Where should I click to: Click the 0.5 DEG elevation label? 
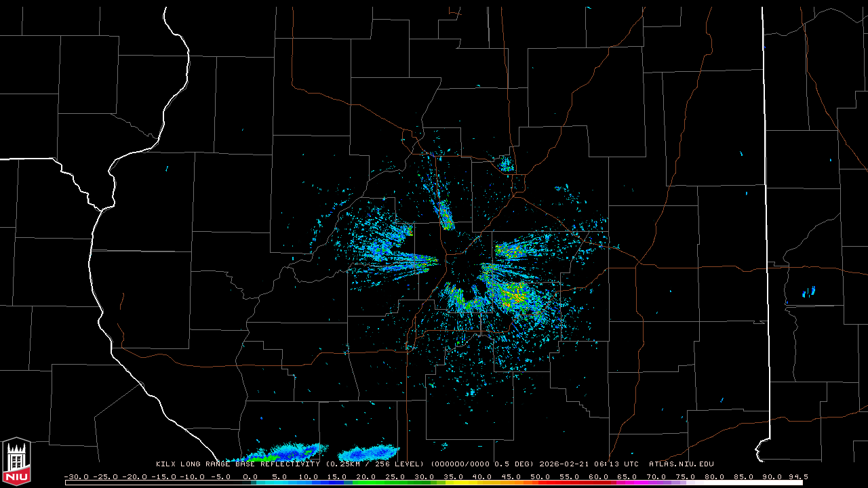click(513, 464)
